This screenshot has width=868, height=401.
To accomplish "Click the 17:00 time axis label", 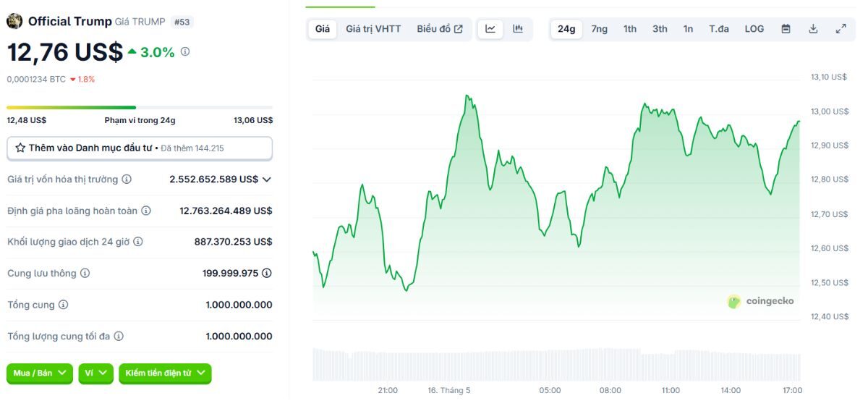I will click(x=792, y=390).
